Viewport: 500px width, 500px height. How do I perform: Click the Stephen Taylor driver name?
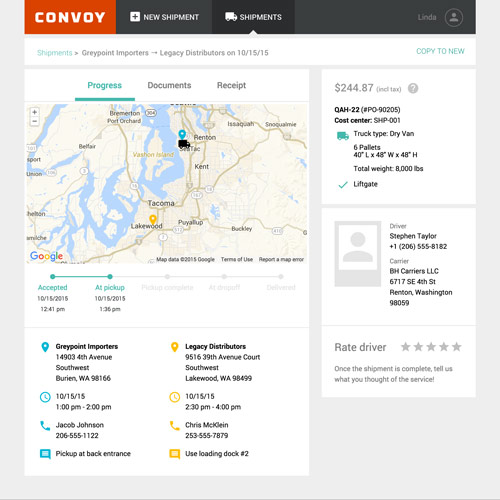point(413,236)
